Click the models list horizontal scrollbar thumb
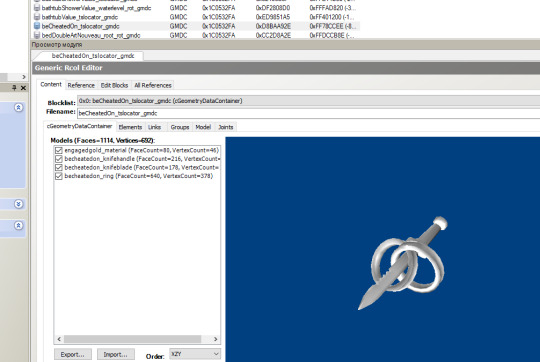Viewport: 540px width, 362px height. point(133,339)
